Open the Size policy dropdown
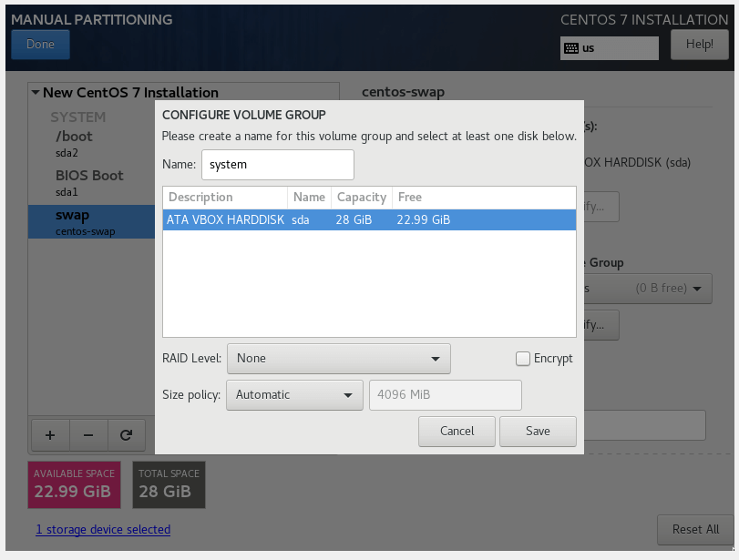The height and width of the screenshot is (560, 739). (294, 394)
